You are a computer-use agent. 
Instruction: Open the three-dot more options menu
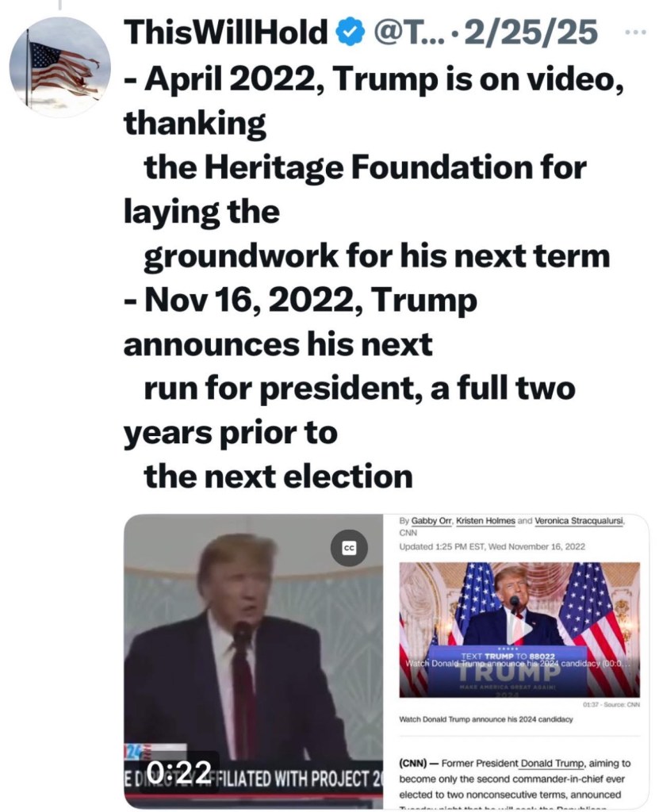[x=636, y=32]
